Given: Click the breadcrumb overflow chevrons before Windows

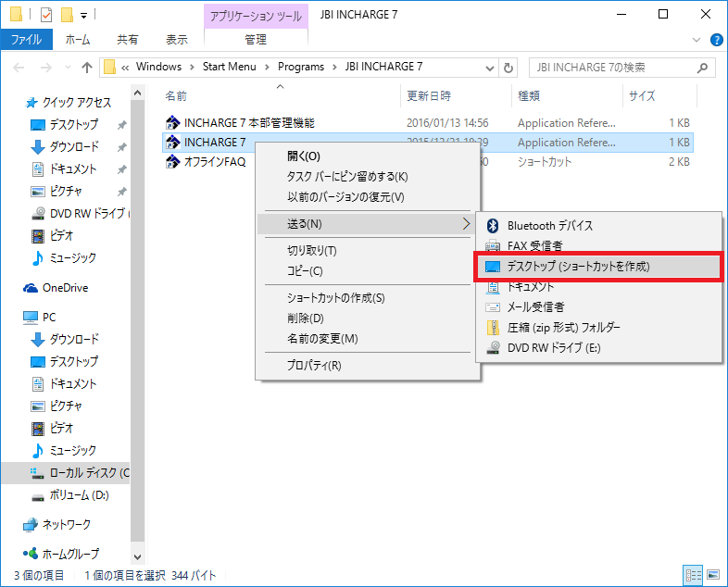Looking at the screenshot, I should pos(125,68).
